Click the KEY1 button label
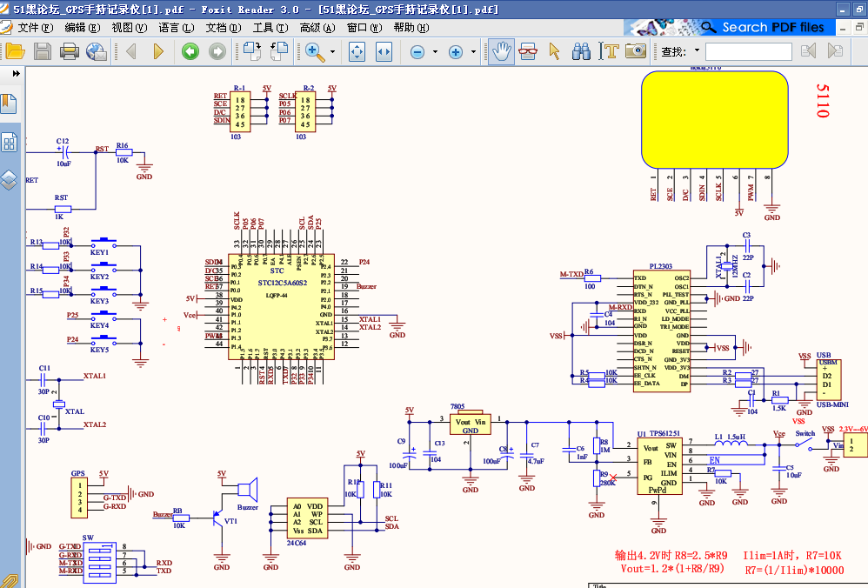Screen dimensions: 868x588 coord(100,252)
